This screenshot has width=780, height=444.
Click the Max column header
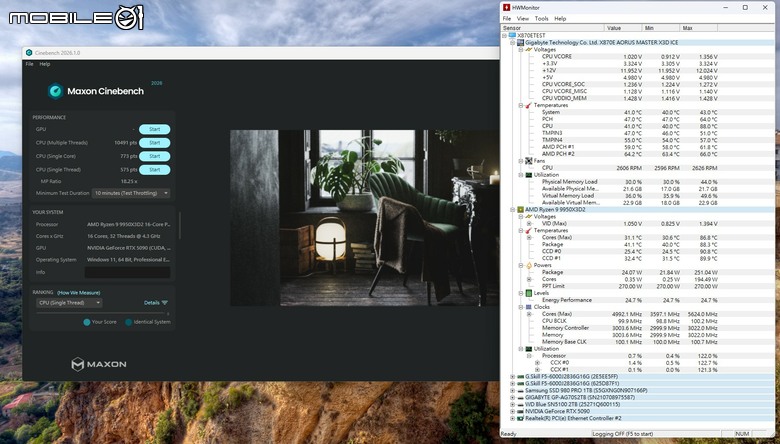699,28
